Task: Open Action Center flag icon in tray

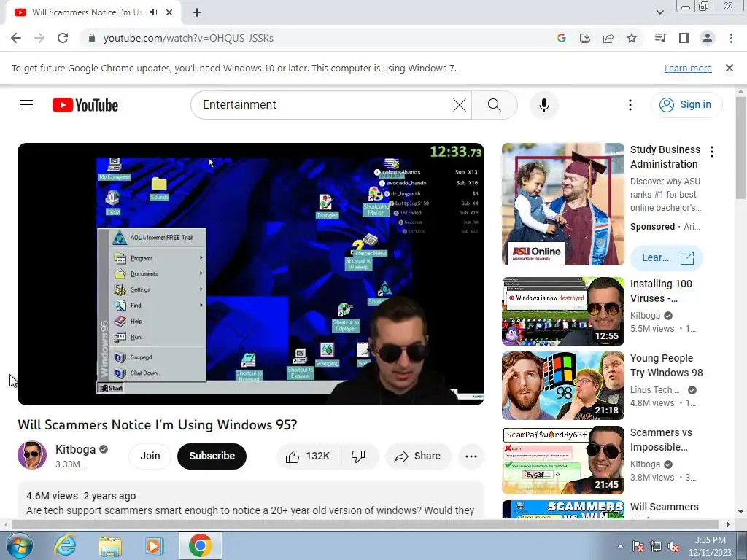Action: pos(638,546)
